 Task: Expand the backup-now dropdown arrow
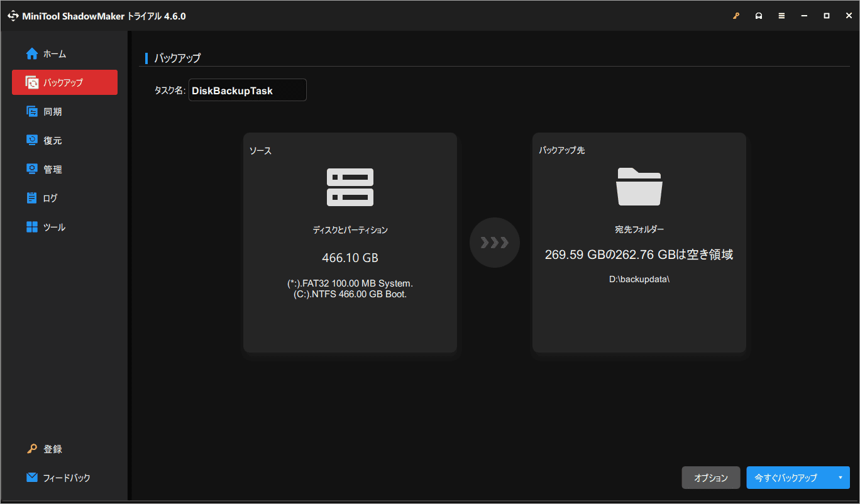[840, 478]
